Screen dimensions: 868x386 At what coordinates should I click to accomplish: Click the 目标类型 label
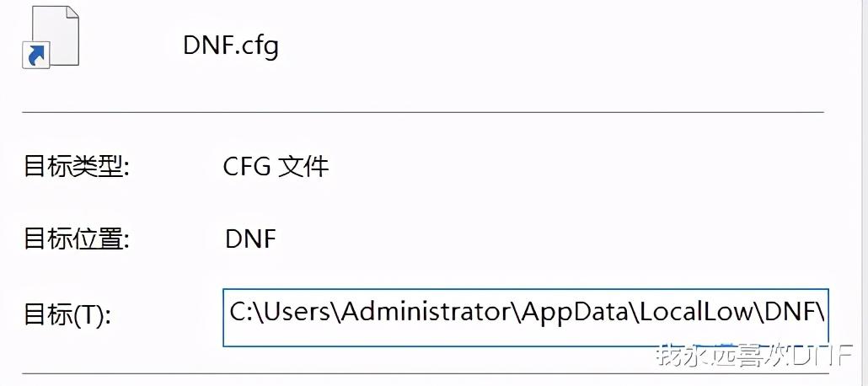tap(76, 166)
